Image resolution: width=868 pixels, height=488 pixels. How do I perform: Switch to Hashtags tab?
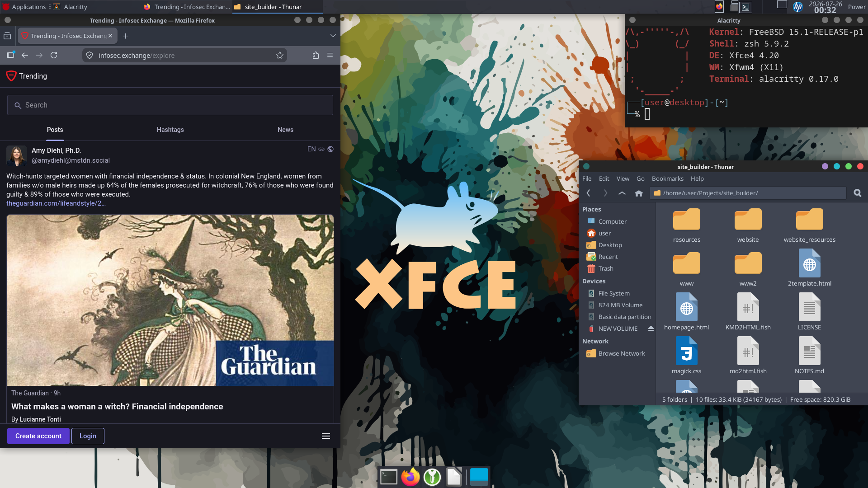pos(170,130)
